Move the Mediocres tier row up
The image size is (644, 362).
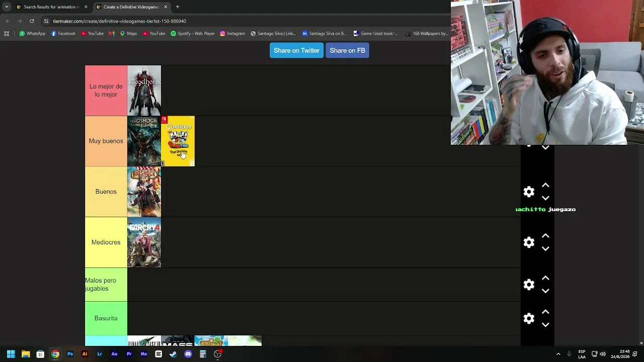click(545, 236)
